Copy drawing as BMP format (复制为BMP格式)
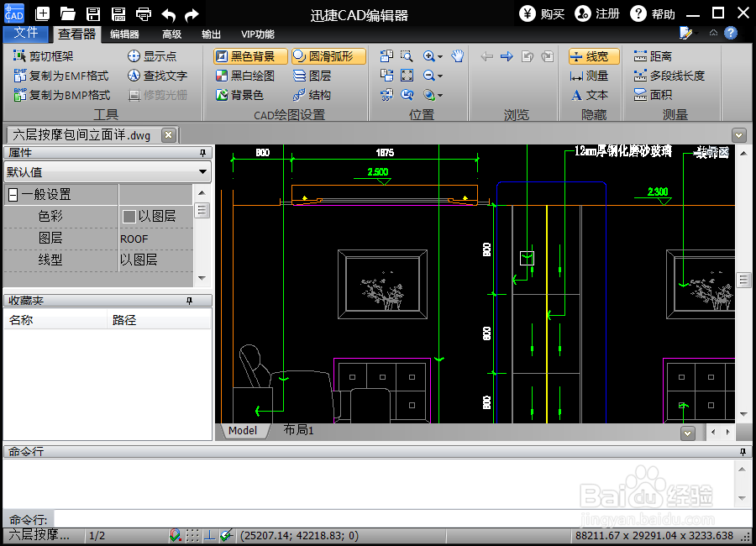The image size is (756, 546). click(61, 95)
